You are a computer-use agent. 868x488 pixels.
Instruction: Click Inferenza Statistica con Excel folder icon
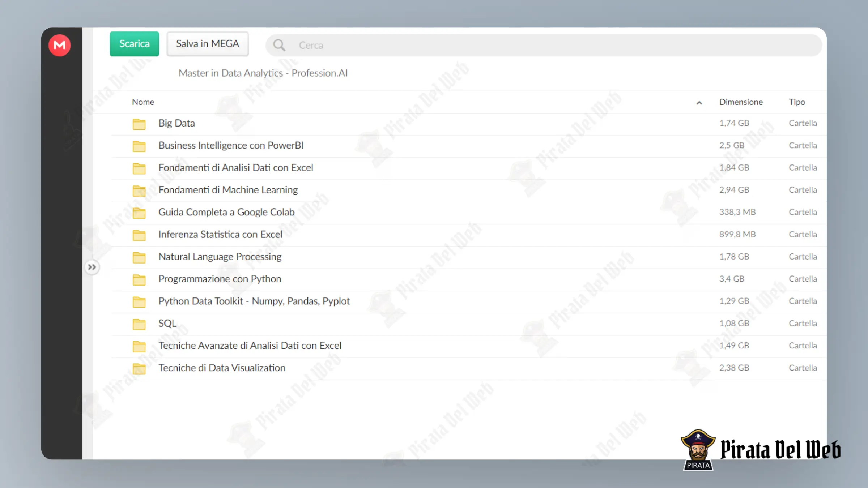pos(139,235)
